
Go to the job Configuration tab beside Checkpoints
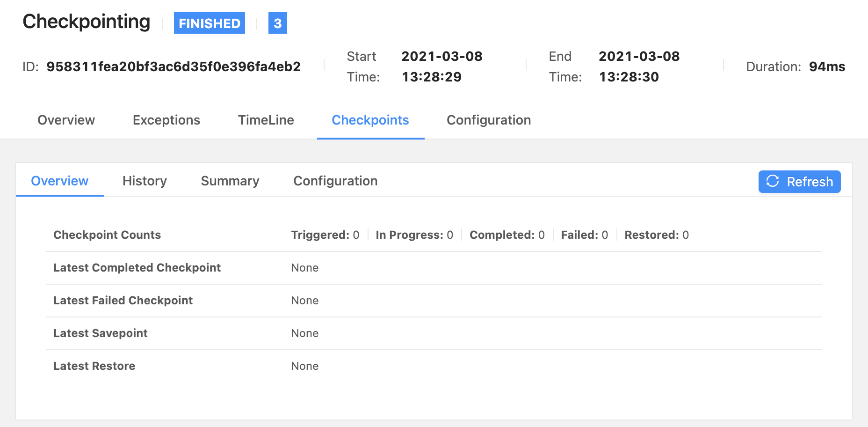(488, 120)
